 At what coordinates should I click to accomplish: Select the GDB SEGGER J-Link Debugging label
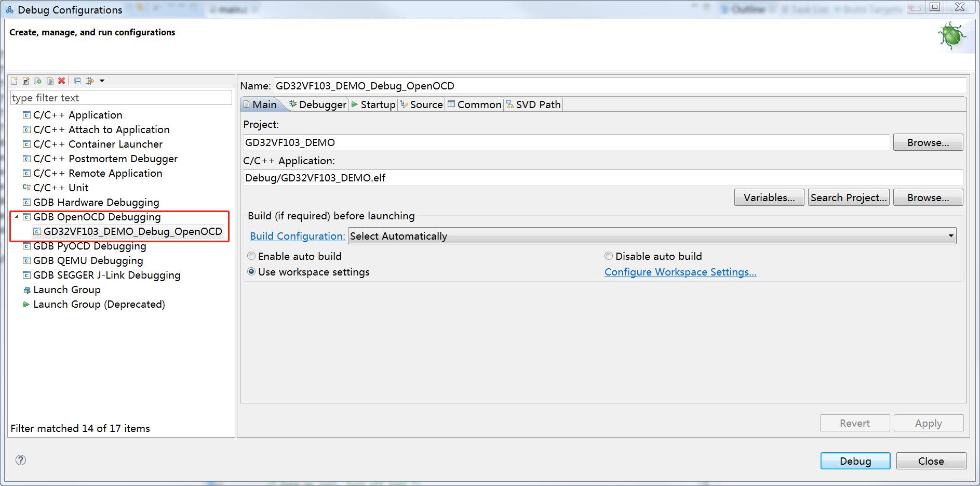click(x=107, y=275)
